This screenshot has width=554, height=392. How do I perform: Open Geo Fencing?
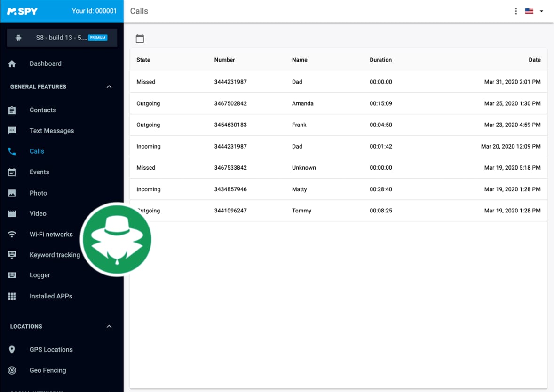click(x=47, y=370)
